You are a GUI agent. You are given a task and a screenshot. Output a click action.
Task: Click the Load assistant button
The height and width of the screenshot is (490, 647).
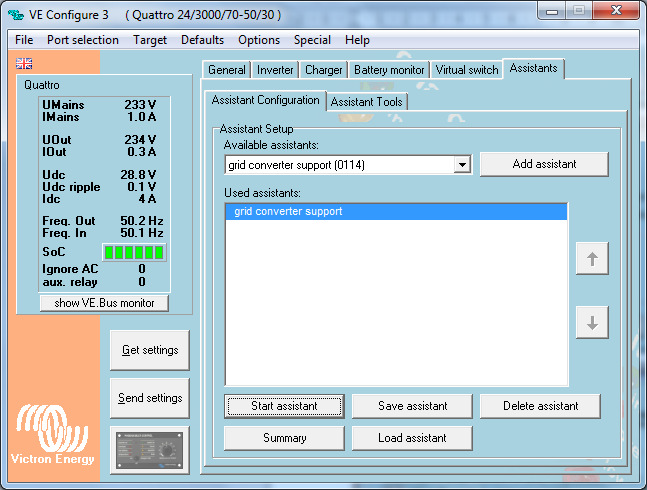click(412, 438)
